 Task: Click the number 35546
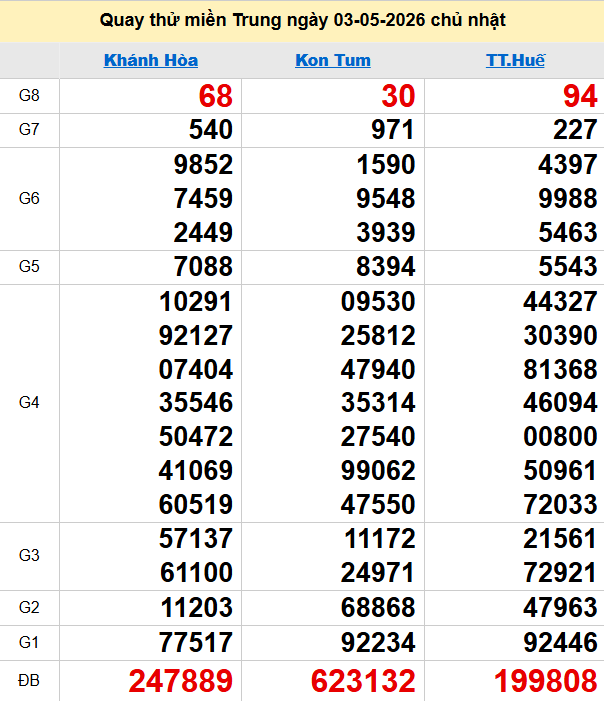coord(196,403)
